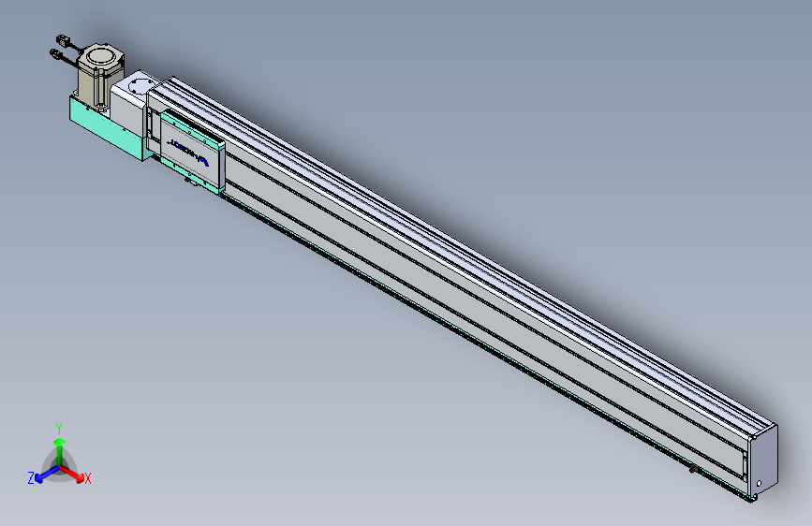This screenshot has width=812, height=526.
Task: Select the slider carriage with the blue logo
Action: point(193,153)
